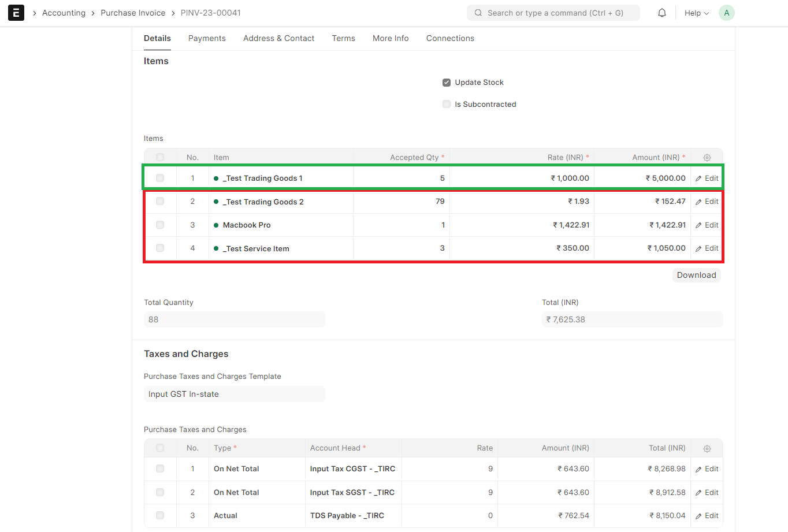Switch to the Details tab

click(157, 38)
